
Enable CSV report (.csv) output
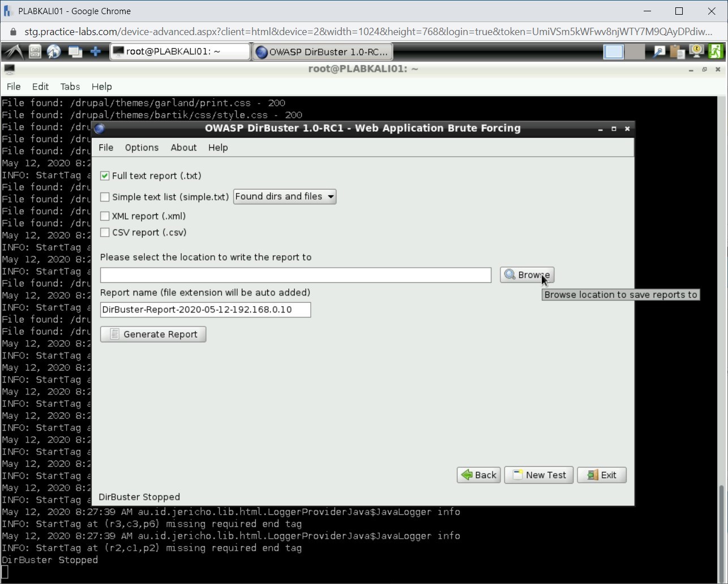[105, 232]
